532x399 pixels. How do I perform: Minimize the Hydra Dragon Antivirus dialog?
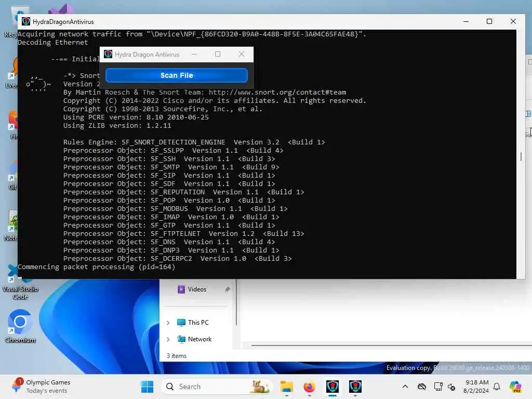(x=194, y=54)
